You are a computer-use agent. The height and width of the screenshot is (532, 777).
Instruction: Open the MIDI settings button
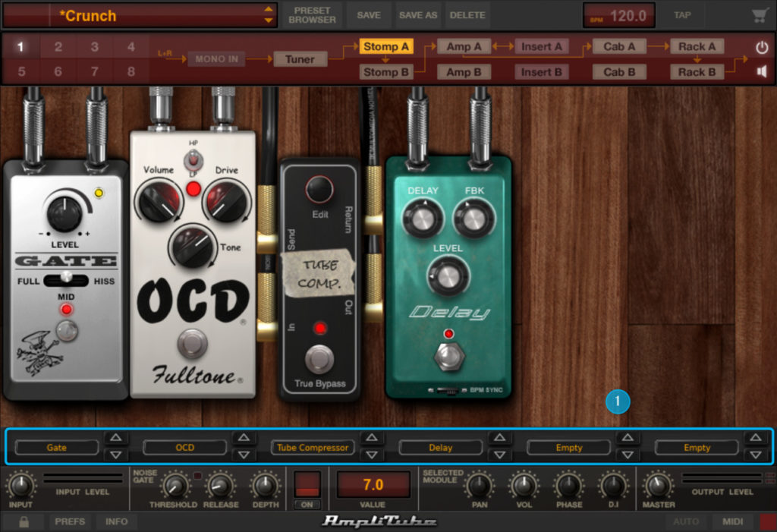732,521
